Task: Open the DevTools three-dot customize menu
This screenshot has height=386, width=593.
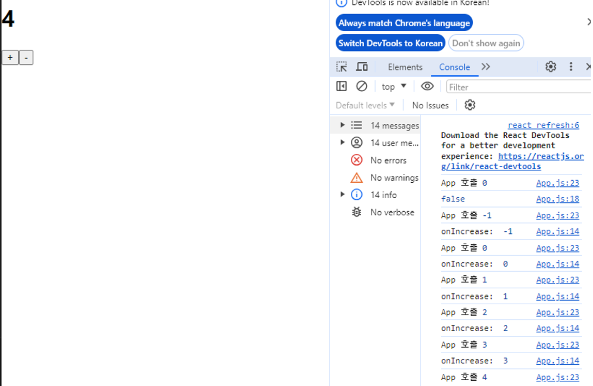Action: 571,67
